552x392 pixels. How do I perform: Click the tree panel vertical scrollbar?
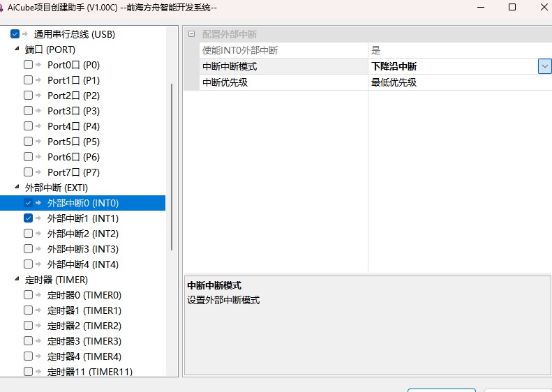coord(172,167)
